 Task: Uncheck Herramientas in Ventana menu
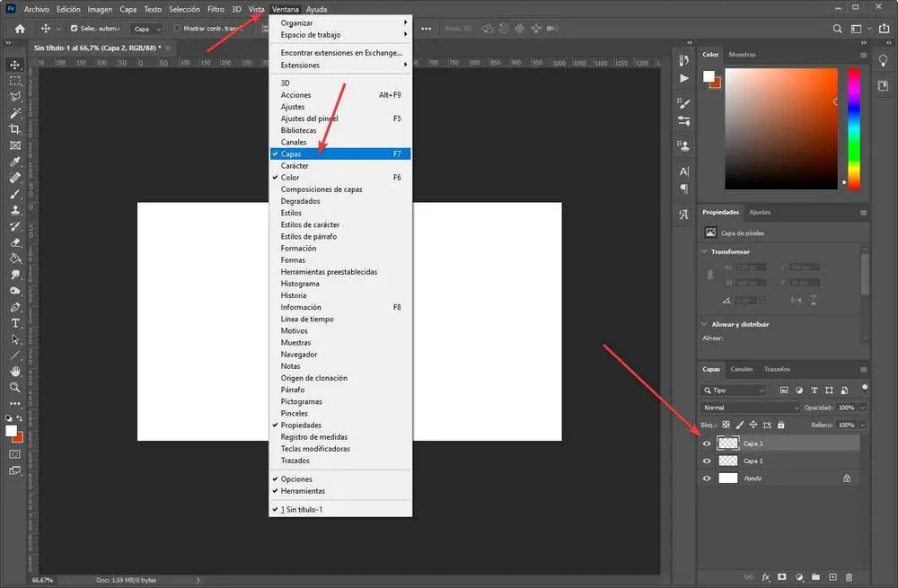coord(340,491)
